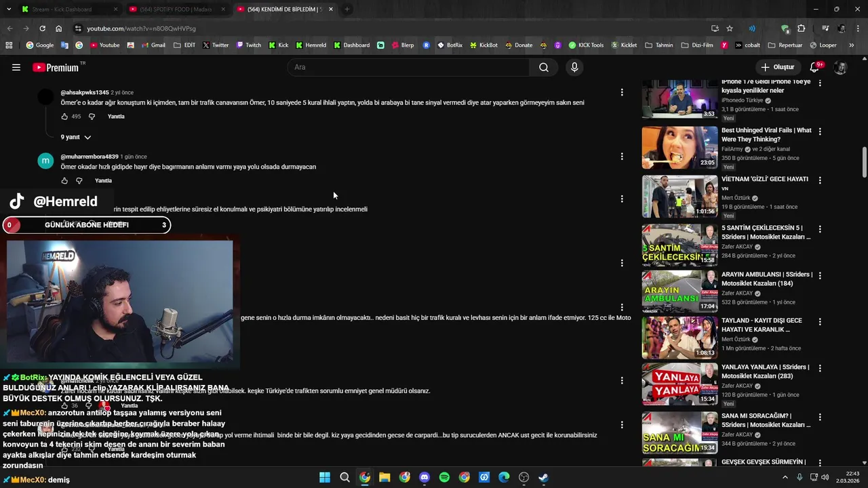Open OBS Studio from the taskbar
The width and height of the screenshot is (868, 488).
pos(524,477)
